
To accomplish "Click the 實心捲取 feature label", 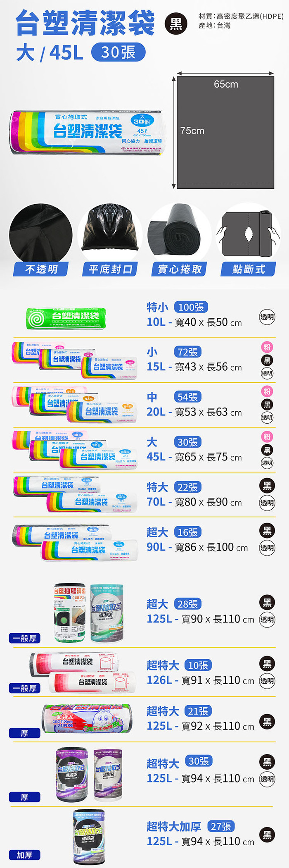I will (x=179, y=269).
